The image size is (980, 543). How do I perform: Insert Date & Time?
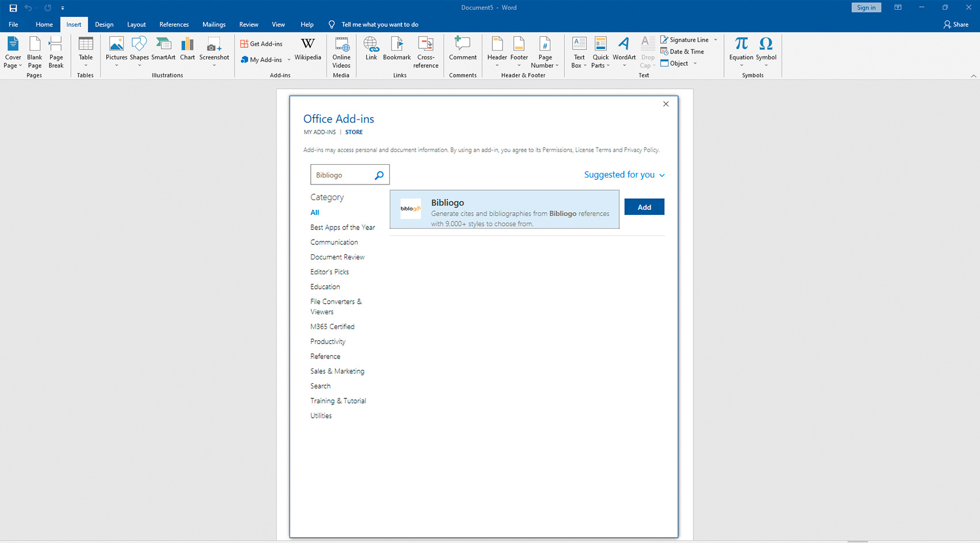coord(682,52)
